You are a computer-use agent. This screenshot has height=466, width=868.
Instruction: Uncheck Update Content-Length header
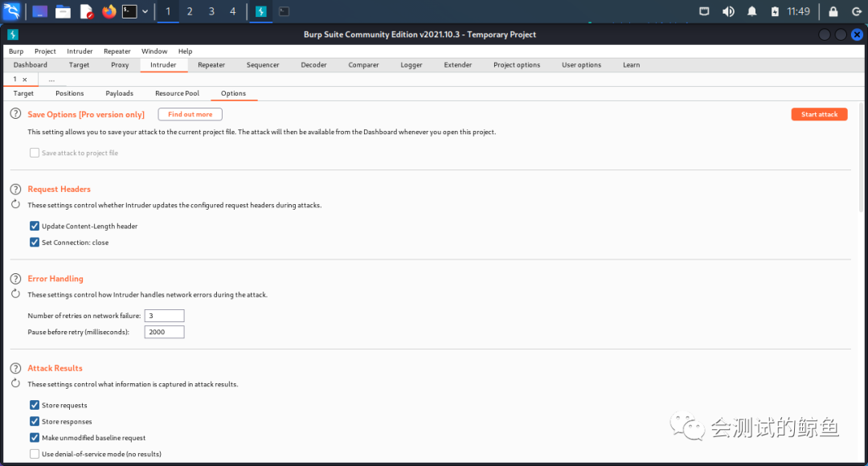tap(35, 226)
